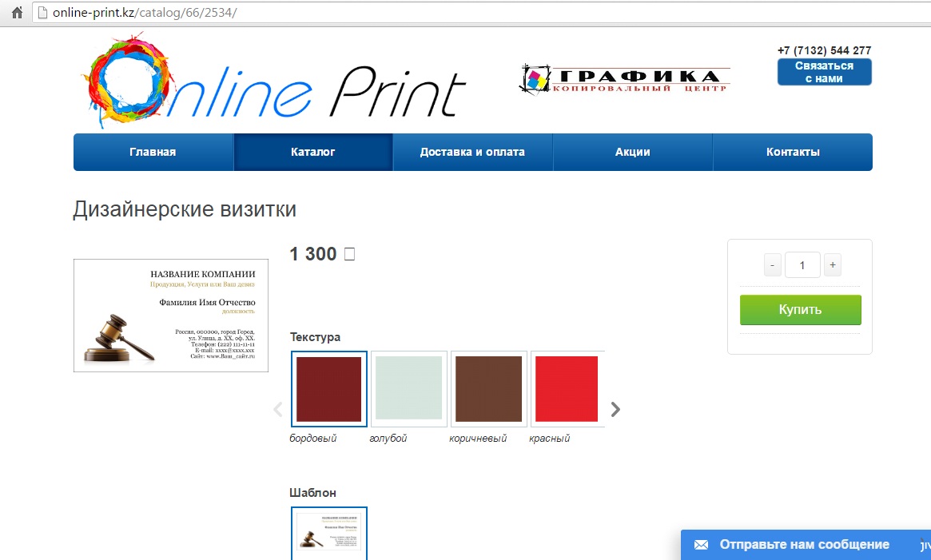Click the Текстура section label
The height and width of the screenshot is (560, 931).
click(316, 337)
